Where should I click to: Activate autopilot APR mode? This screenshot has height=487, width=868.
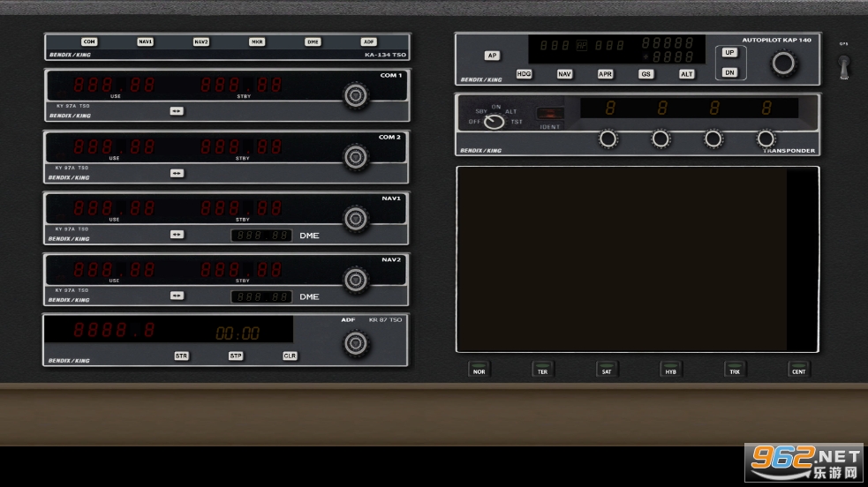pyautogui.click(x=605, y=74)
